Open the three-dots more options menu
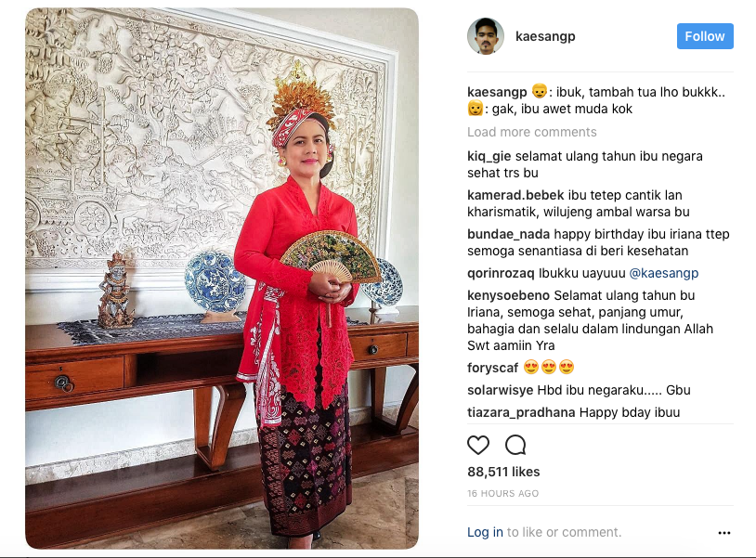Image resolution: width=756 pixels, height=558 pixels. (x=724, y=532)
